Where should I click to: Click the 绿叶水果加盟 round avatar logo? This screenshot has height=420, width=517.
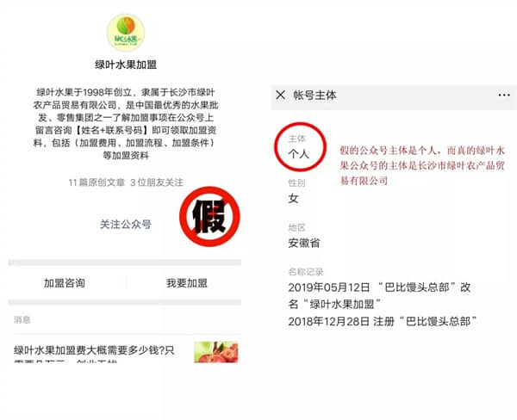coord(126,33)
